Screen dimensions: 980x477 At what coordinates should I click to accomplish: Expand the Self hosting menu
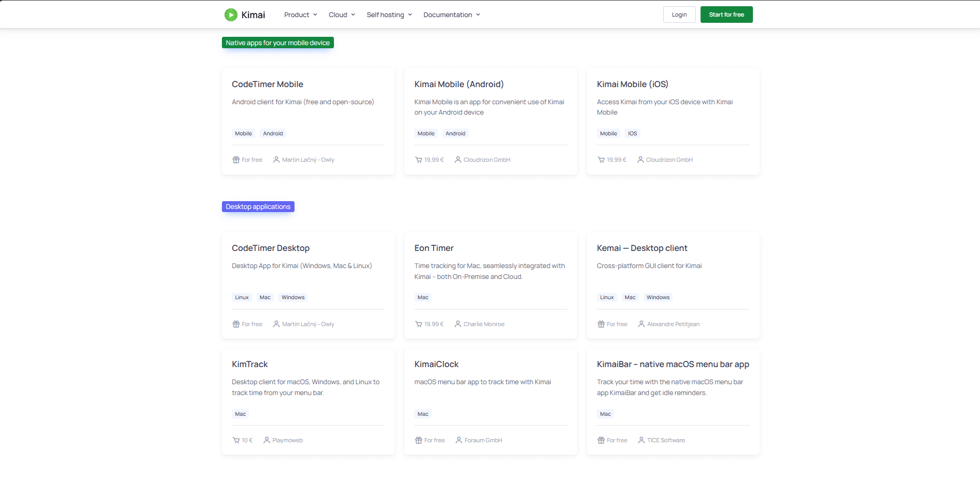point(389,15)
